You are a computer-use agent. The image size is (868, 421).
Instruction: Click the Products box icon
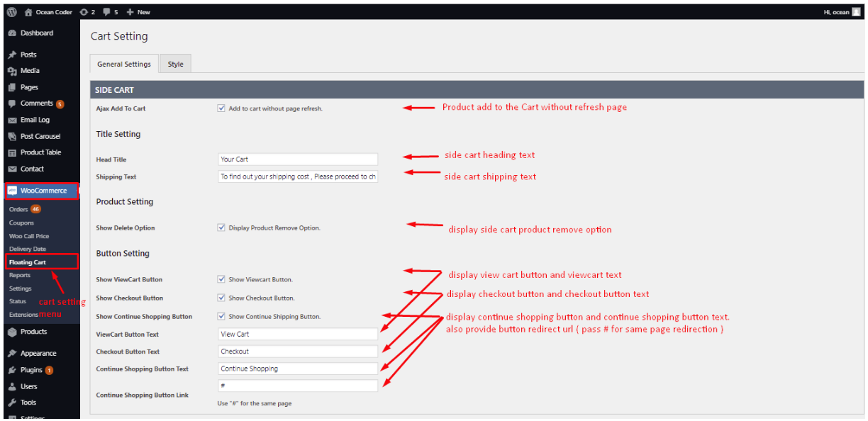(12, 332)
